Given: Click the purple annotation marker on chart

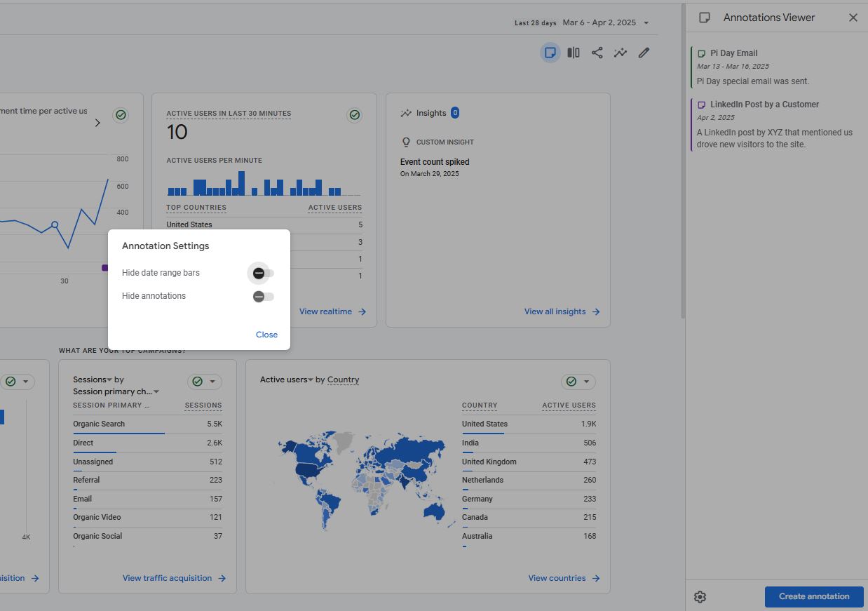Looking at the screenshot, I should 105,267.
